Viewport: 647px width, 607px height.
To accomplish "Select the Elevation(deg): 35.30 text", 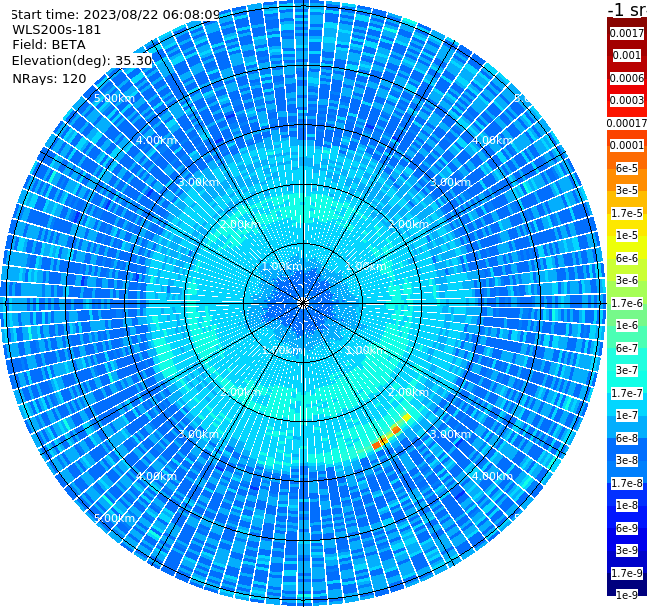I will [82, 61].
